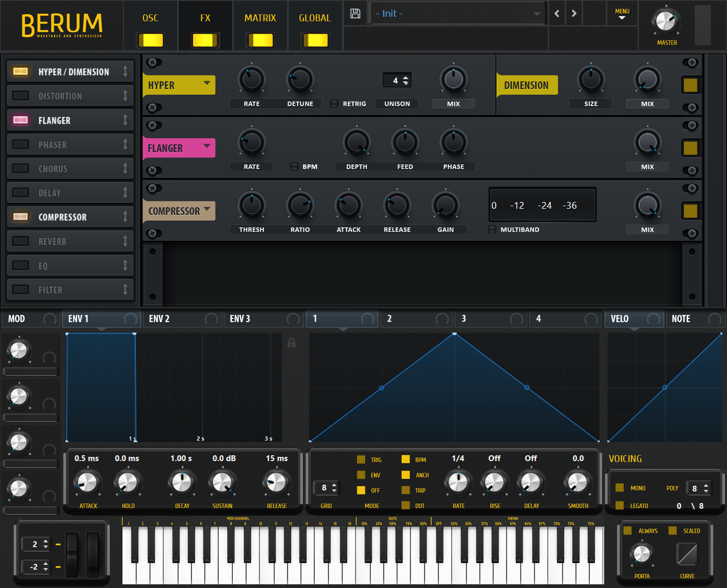
Task: Click the MOD modulation ring icon
Action: [x=50, y=319]
